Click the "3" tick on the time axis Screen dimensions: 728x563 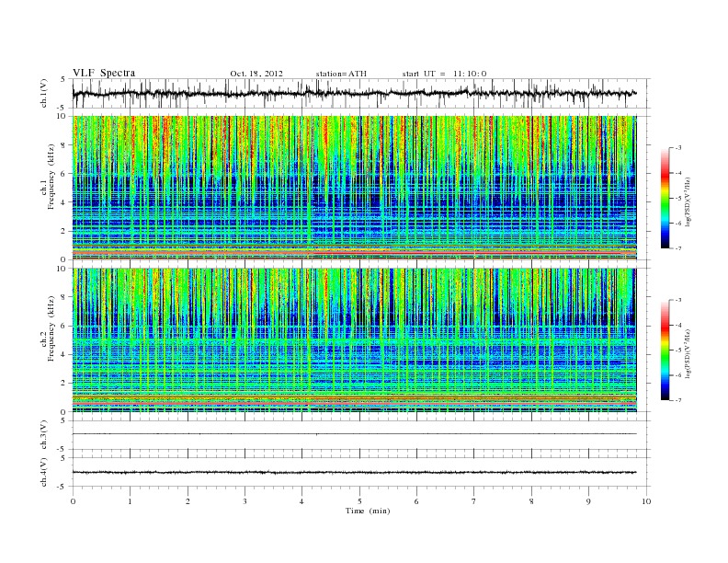pos(245,501)
